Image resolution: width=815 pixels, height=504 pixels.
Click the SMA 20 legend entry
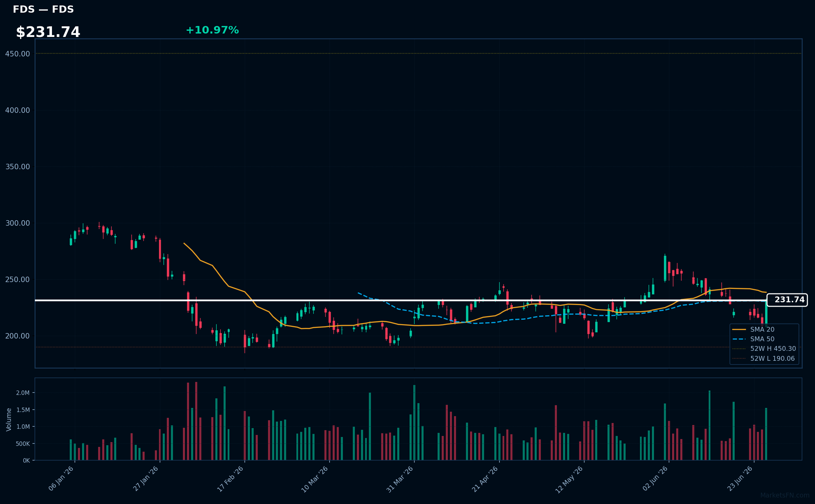pyautogui.click(x=762, y=329)
